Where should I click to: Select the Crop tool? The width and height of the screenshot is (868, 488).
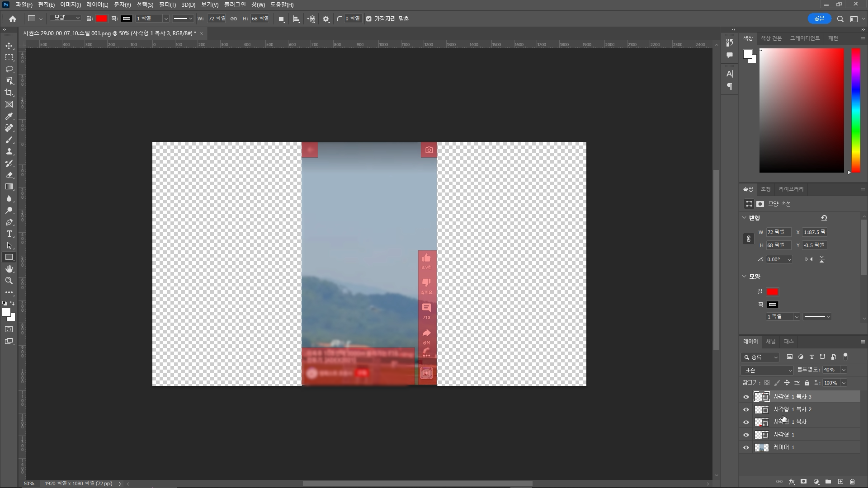9,93
